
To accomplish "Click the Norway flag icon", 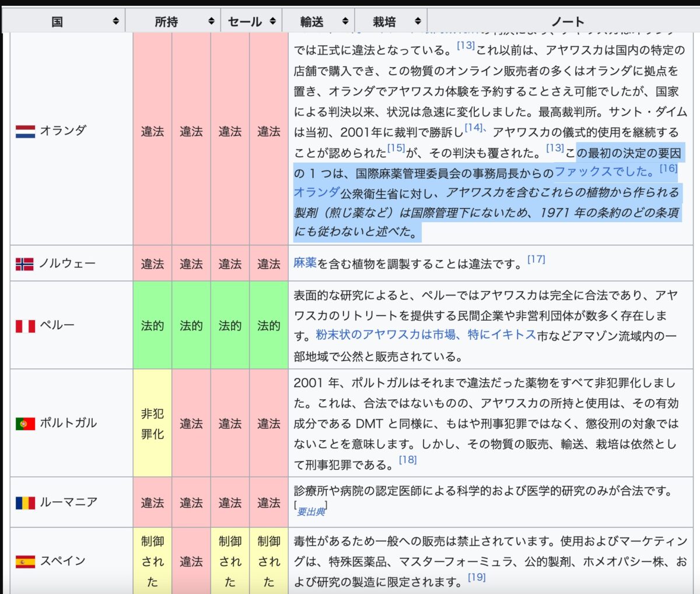I will 24,264.
